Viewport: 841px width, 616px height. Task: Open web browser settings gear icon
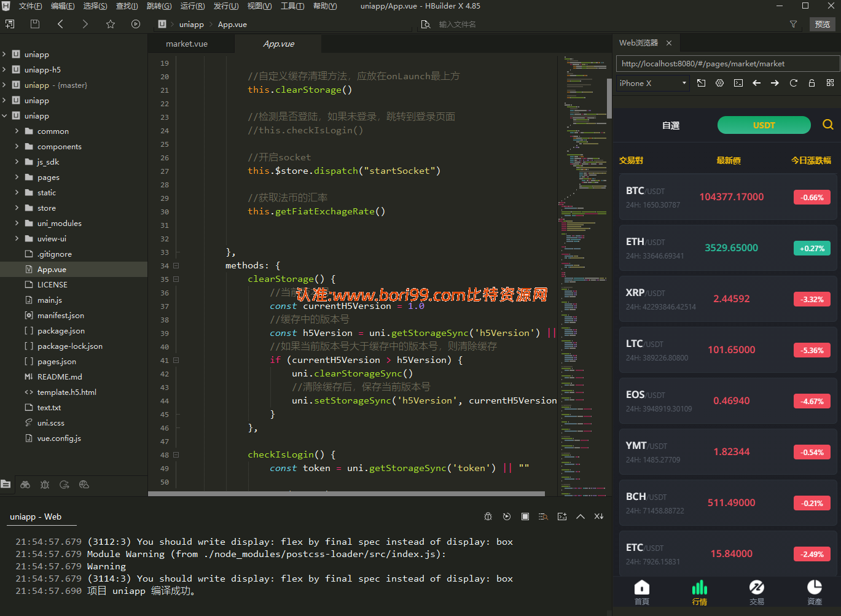pos(720,83)
